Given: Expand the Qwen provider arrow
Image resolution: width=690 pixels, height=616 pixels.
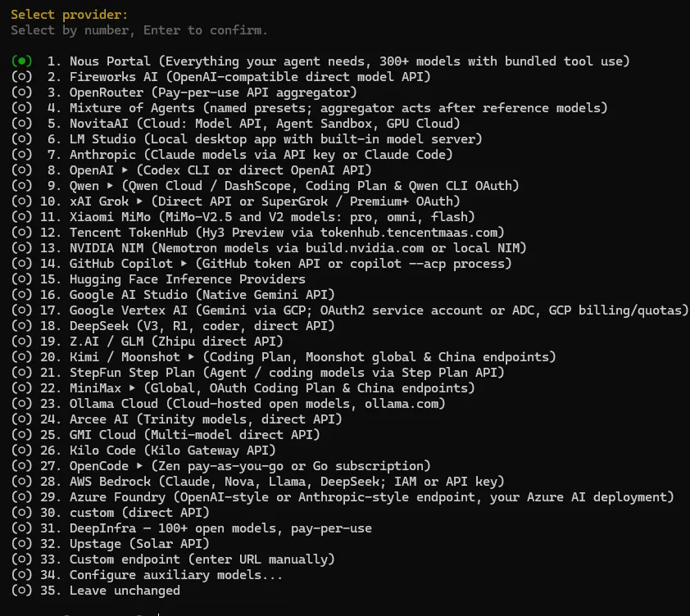Looking at the screenshot, I should (110, 186).
